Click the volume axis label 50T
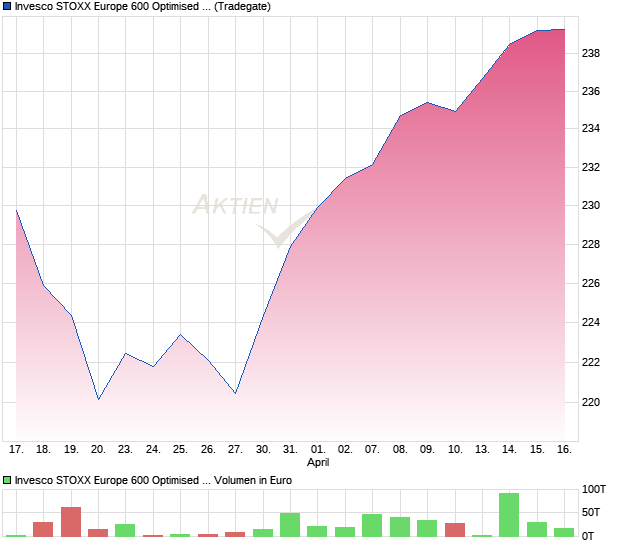Image resolution: width=620 pixels, height=546 pixels. (591, 512)
